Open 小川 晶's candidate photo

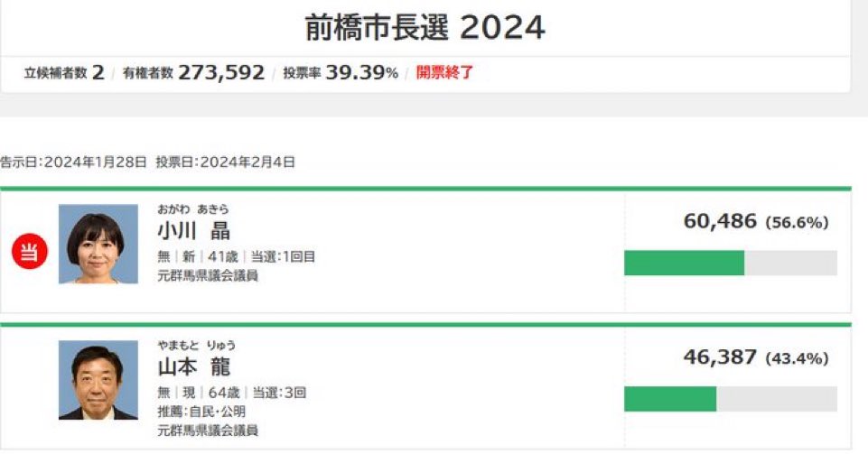pos(98,244)
